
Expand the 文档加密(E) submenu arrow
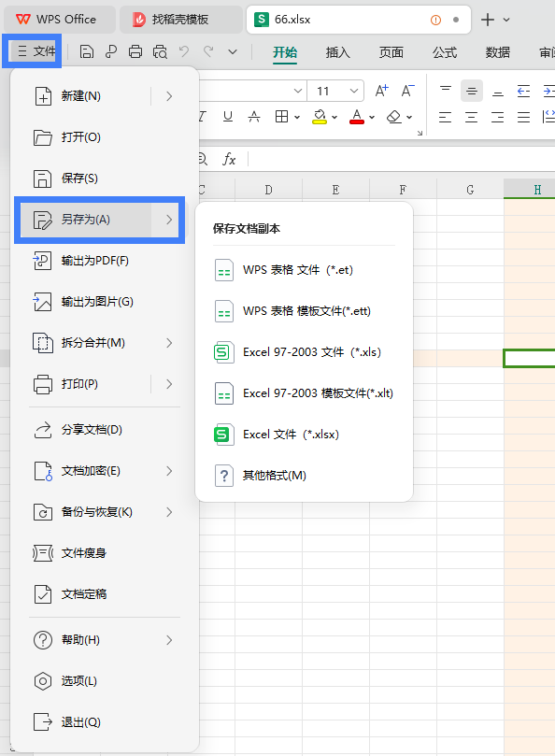click(x=169, y=471)
